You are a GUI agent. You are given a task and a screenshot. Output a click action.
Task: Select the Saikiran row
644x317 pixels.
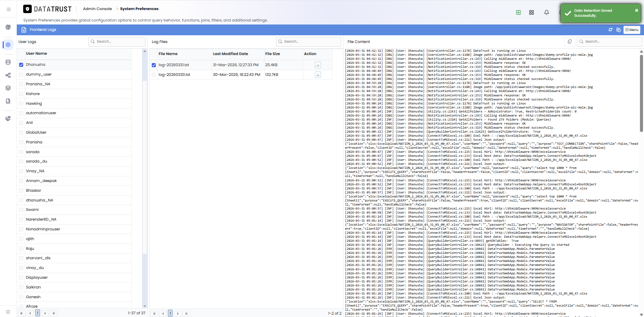[74, 287]
